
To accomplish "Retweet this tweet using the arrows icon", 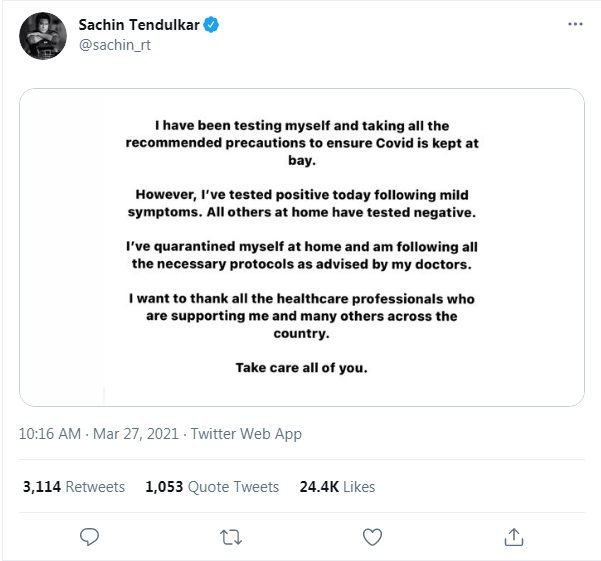I will 231,537.
